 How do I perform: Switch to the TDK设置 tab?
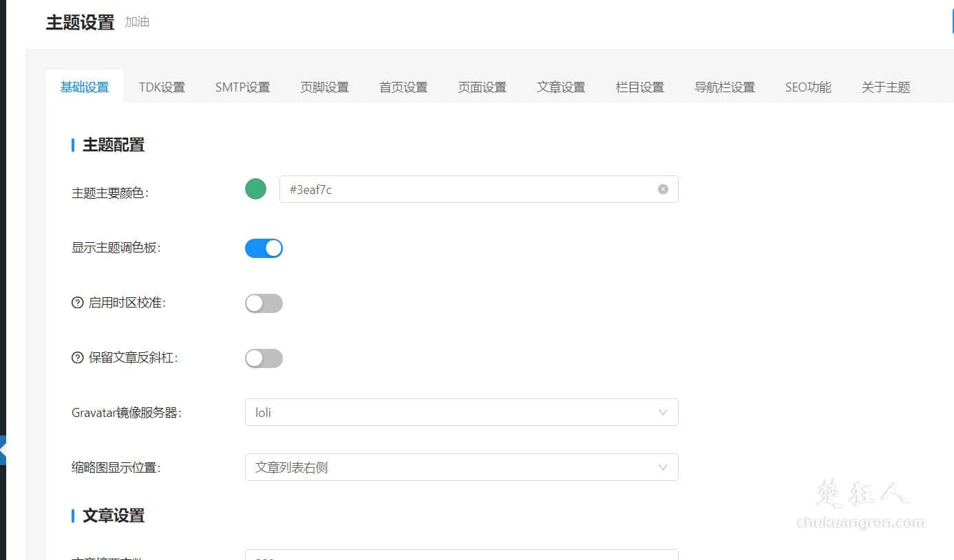[x=162, y=87]
